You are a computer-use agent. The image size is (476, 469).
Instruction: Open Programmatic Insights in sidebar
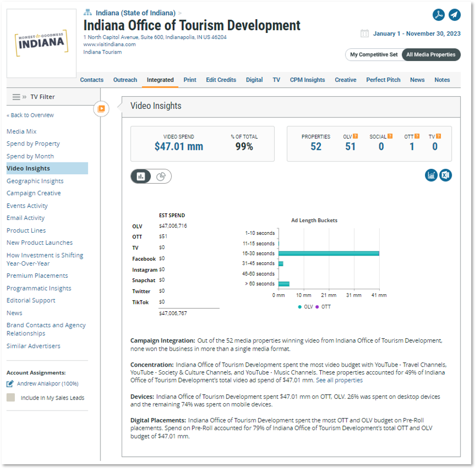point(39,288)
